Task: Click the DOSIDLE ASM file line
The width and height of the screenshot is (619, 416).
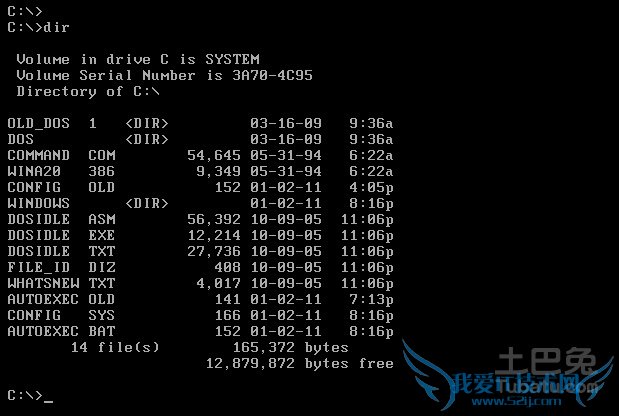Action: tap(200, 219)
